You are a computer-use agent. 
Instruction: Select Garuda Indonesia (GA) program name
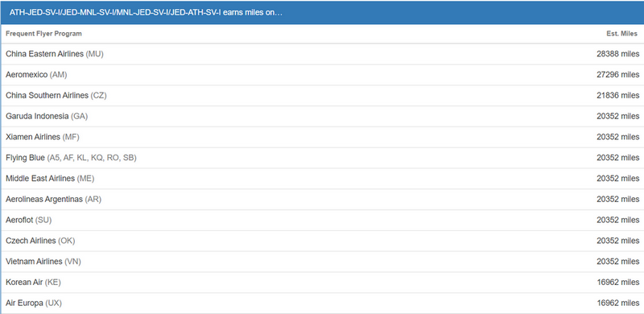(x=47, y=116)
